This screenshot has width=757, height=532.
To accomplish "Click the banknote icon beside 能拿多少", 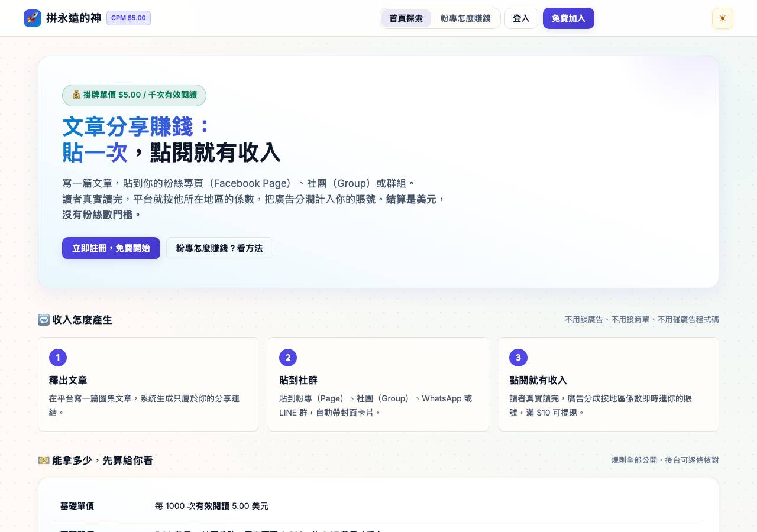I will click(x=44, y=460).
